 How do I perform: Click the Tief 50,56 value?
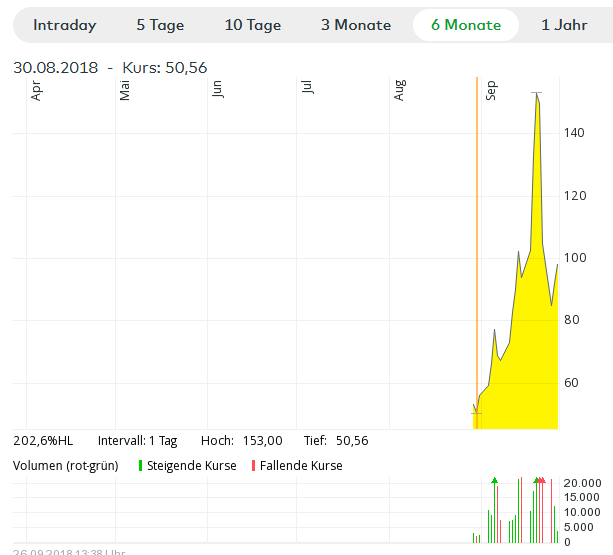(x=352, y=441)
